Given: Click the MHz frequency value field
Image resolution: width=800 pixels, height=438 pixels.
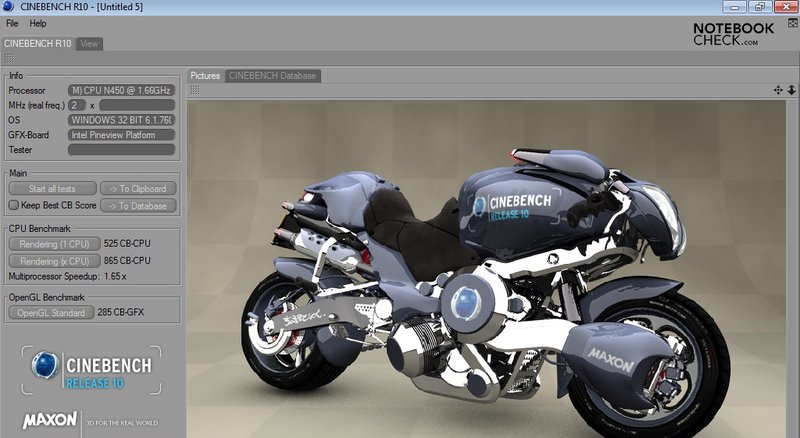Looking at the screenshot, I should click(x=137, y=105).
